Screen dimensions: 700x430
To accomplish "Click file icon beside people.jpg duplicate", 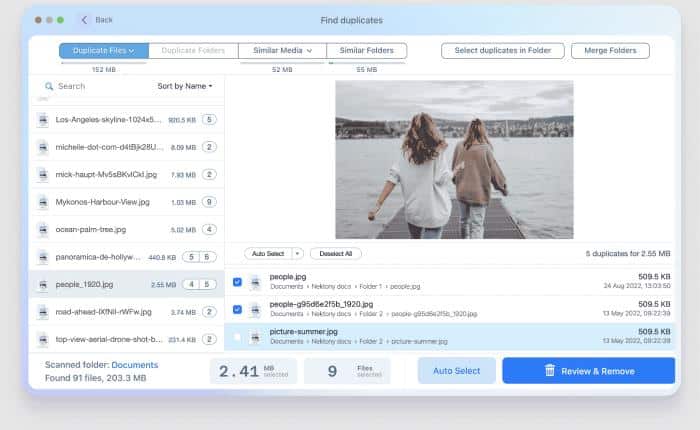I will (x=255, y=282).
